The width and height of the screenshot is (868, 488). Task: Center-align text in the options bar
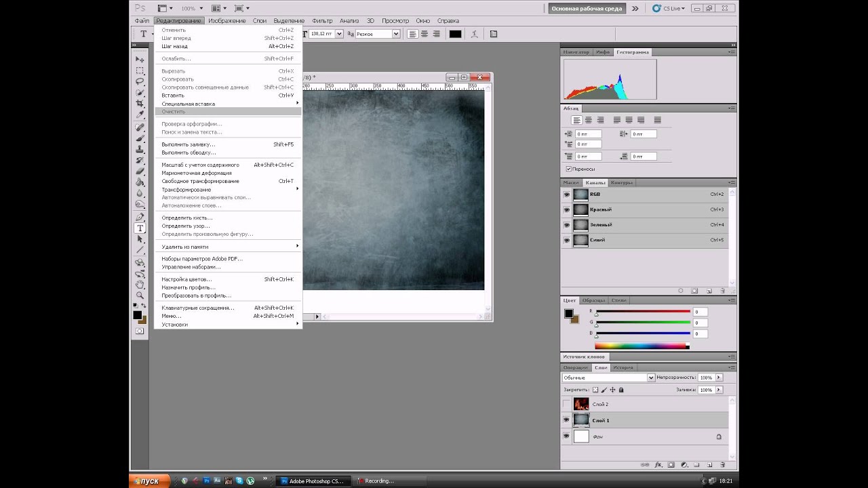point(425,34)
